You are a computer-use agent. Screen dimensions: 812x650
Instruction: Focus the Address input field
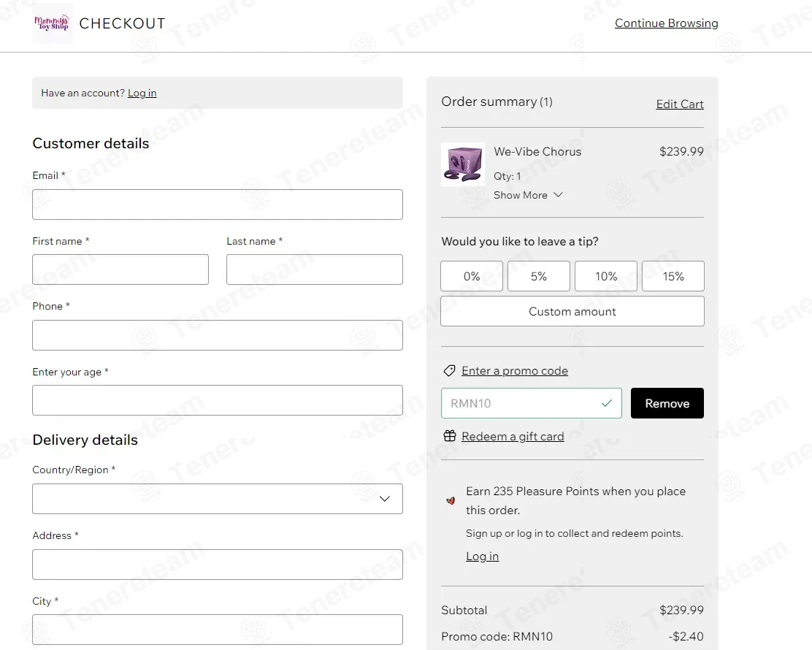pyautogui.click(x=218, y=565)
